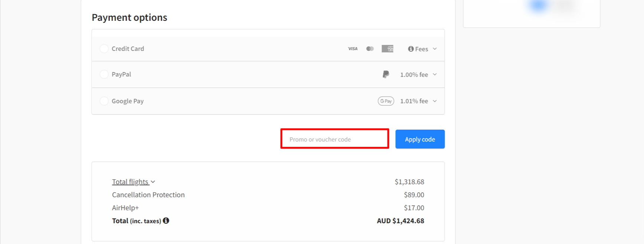Click the Google Pay option label text
This screenshot has width=644, height=244.
coord(127,101)
